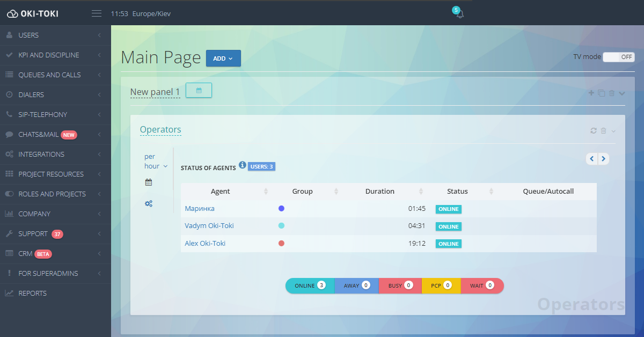Refresh the Operators widget
The height and width of the screenshot is (337, 644).
(593, 130)
